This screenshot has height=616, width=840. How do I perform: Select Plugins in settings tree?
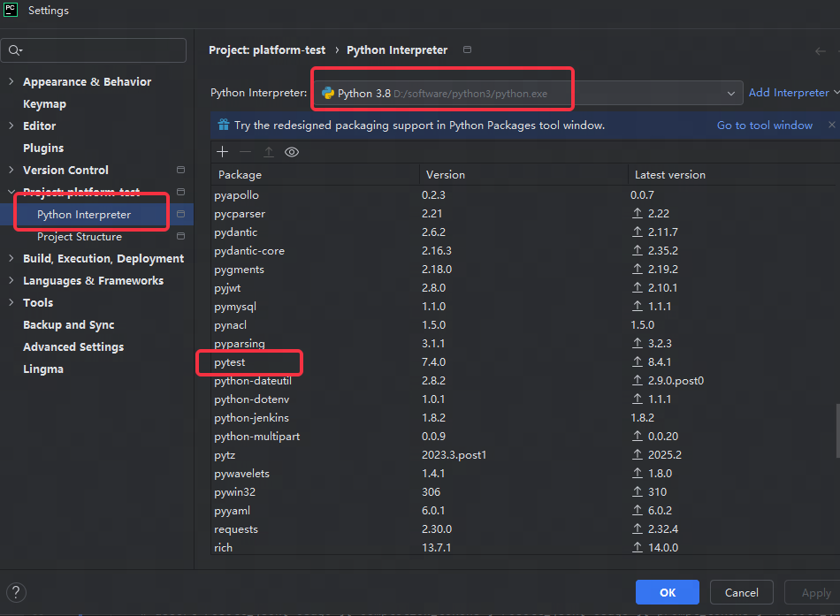pos(43,148)
